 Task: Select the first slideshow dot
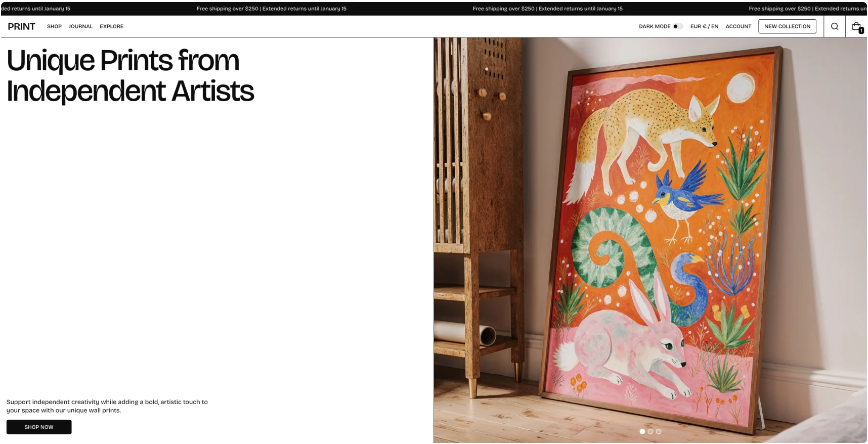coord(642,431)
